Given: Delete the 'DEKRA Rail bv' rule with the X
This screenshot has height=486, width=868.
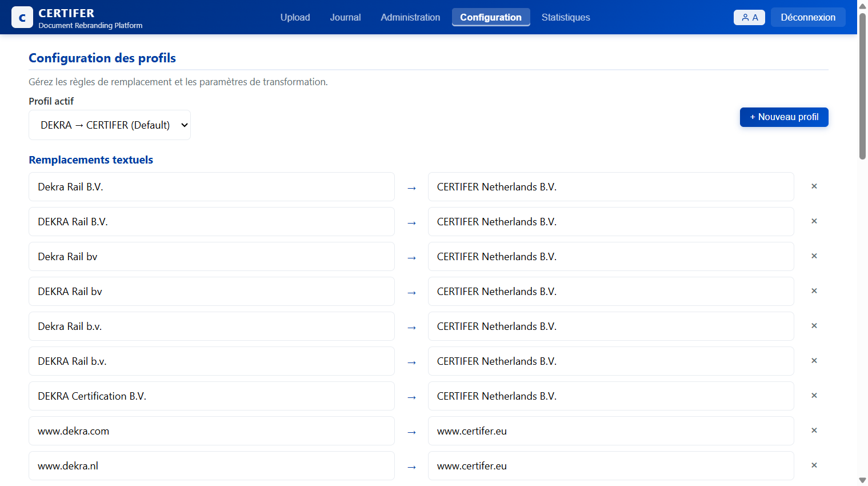Looking at the screenshot, I should point(814,291).
